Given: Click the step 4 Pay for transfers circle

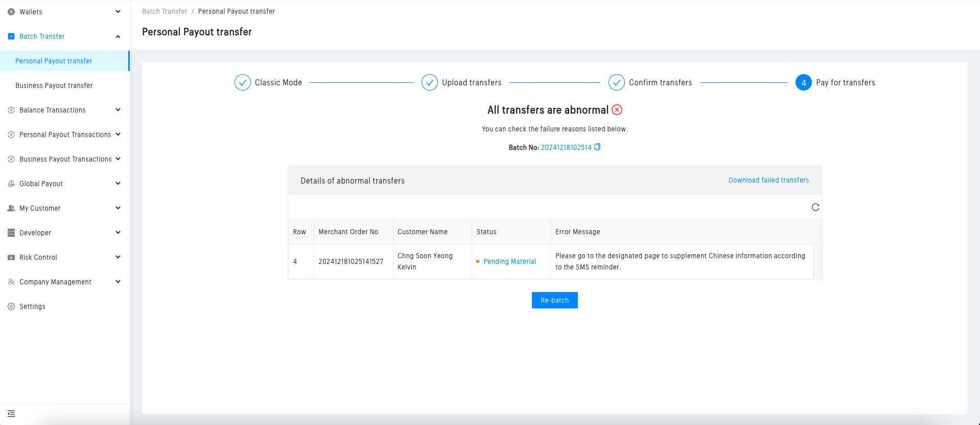Looking at the screenshot, I should (803, 82).
